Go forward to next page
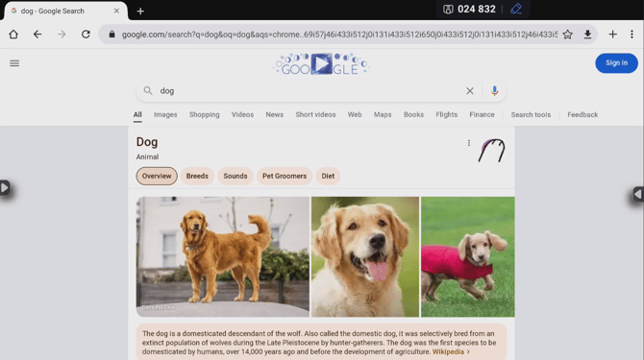This screenshot has height=360, width=644. 62,35
